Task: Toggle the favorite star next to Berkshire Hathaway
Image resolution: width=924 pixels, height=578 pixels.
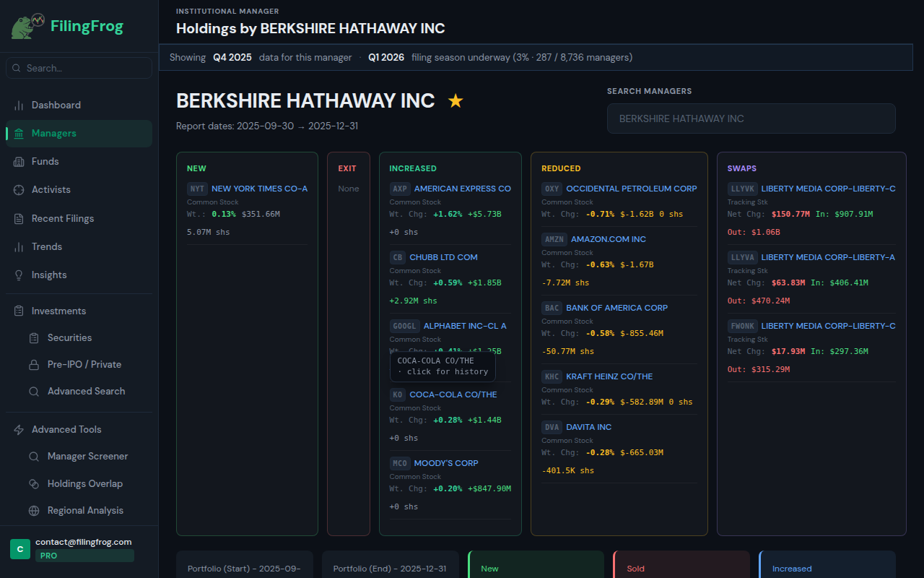Action: [456, 100]
